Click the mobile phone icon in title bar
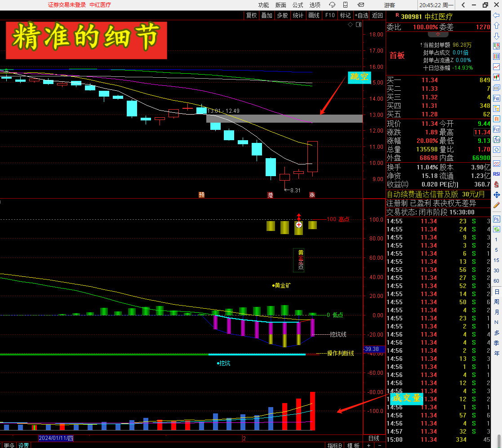Viewport: 502px width, 448px height. [345, 5]
